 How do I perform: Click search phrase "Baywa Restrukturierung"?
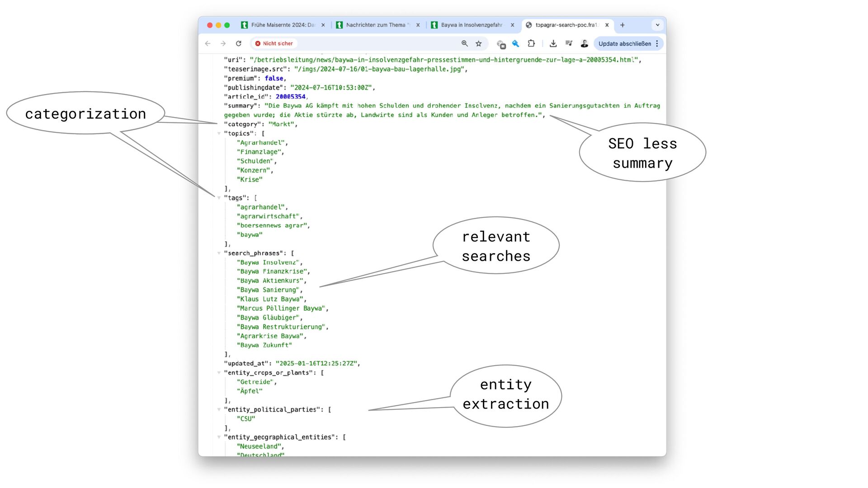pyautogui.click(x=281, y=327)
